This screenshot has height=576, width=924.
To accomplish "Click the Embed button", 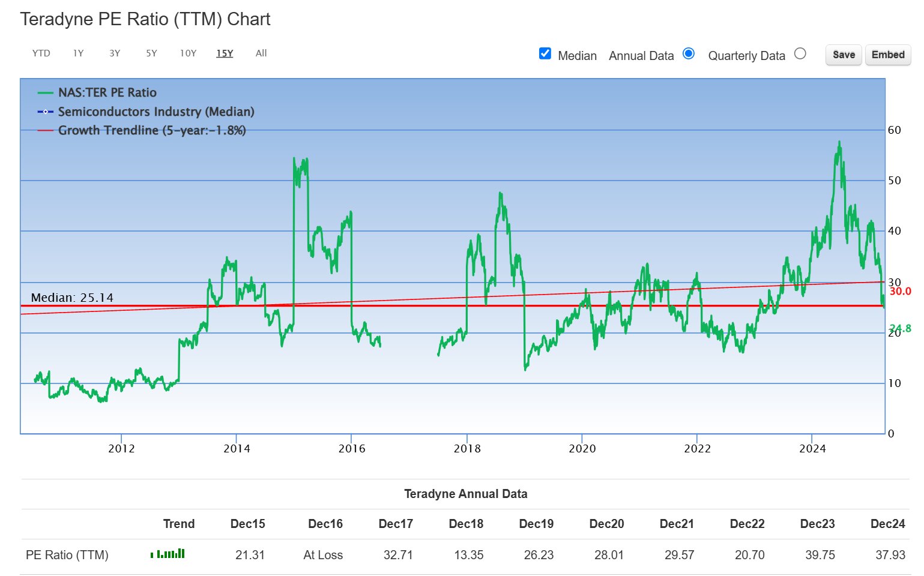I will point(888,55).
